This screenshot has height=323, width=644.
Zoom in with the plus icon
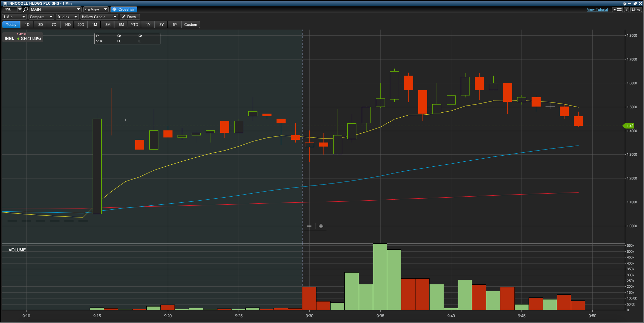pos(321,226)
